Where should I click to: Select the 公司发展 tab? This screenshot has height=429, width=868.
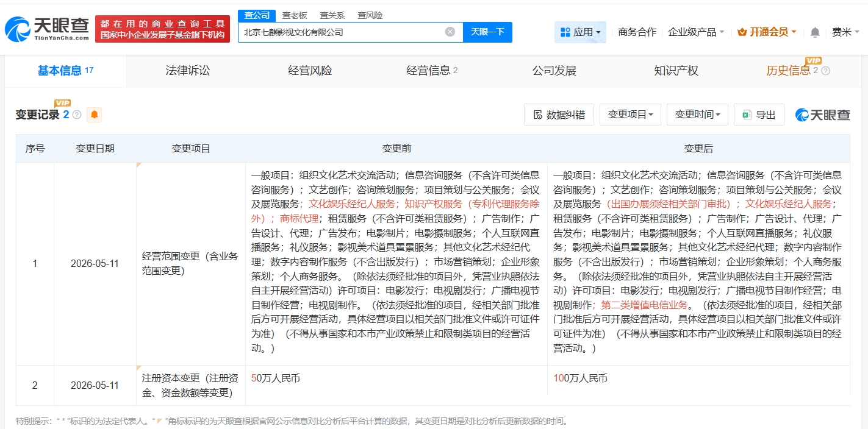point(554,71)
